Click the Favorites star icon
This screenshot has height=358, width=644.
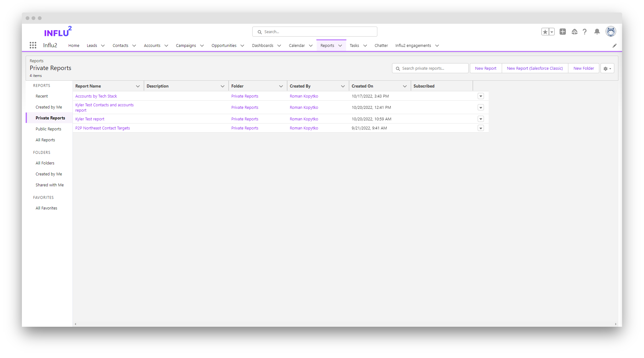coord(545,32)
